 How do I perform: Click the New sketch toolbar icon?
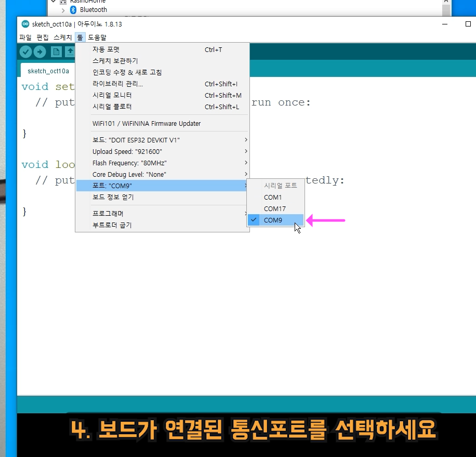[56, 52]
